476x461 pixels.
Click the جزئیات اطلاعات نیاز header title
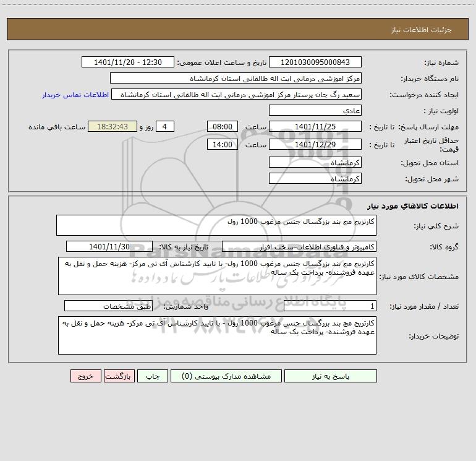422,30
